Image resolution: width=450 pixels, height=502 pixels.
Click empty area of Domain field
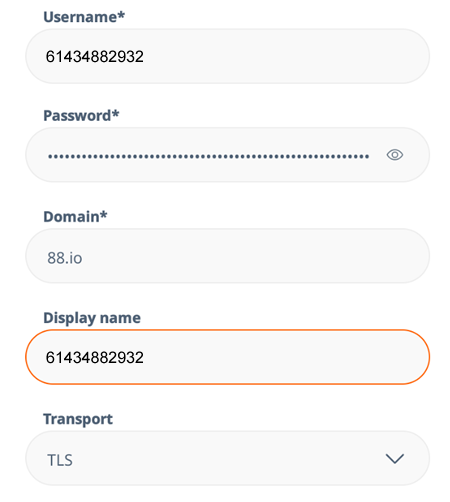pyautogui.click(x=253, y=256)
